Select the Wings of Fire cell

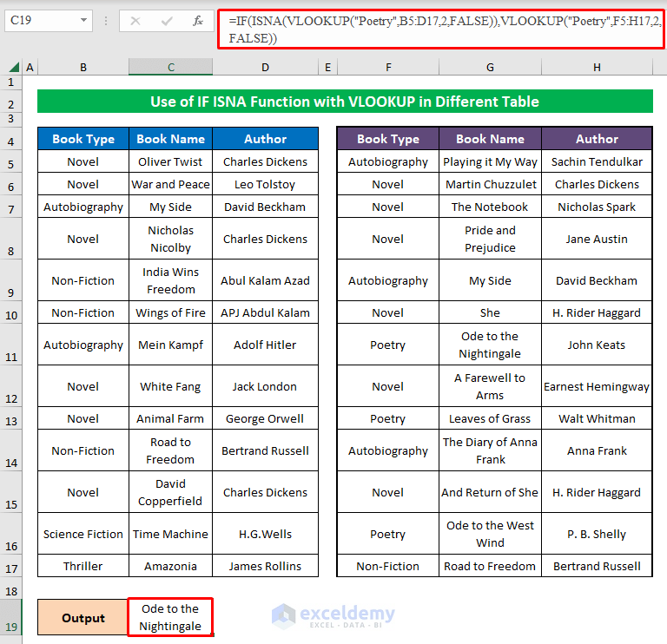tap(170, 312)
